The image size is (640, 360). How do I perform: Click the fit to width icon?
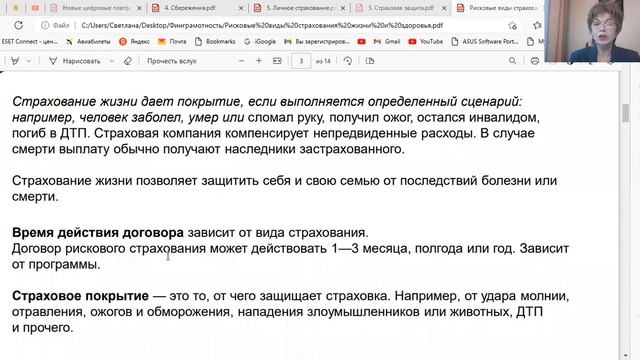click(x=277, y=61)
